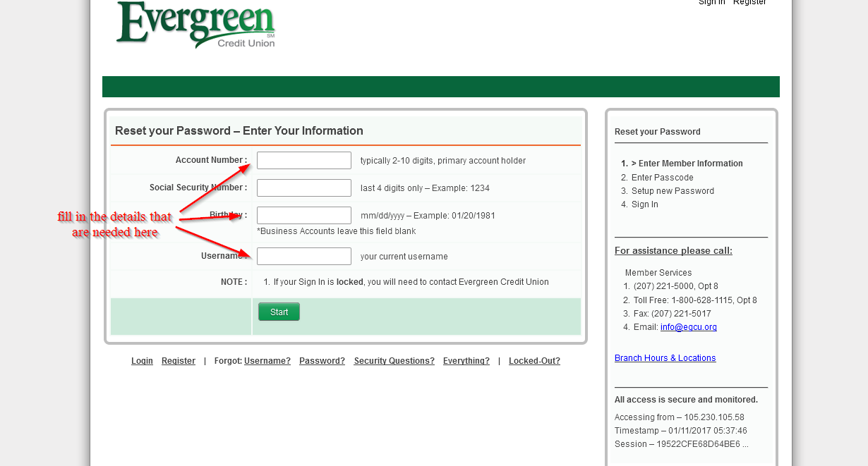The height and width of the screenshot is (466, 868).
Task: Click the locked Sign In note text
Action: pos(411,282)
